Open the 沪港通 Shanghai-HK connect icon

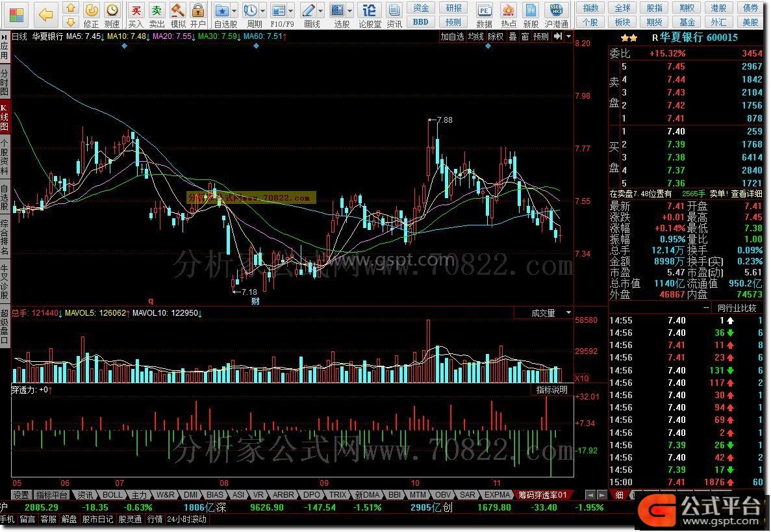click(x=557, y=15)
